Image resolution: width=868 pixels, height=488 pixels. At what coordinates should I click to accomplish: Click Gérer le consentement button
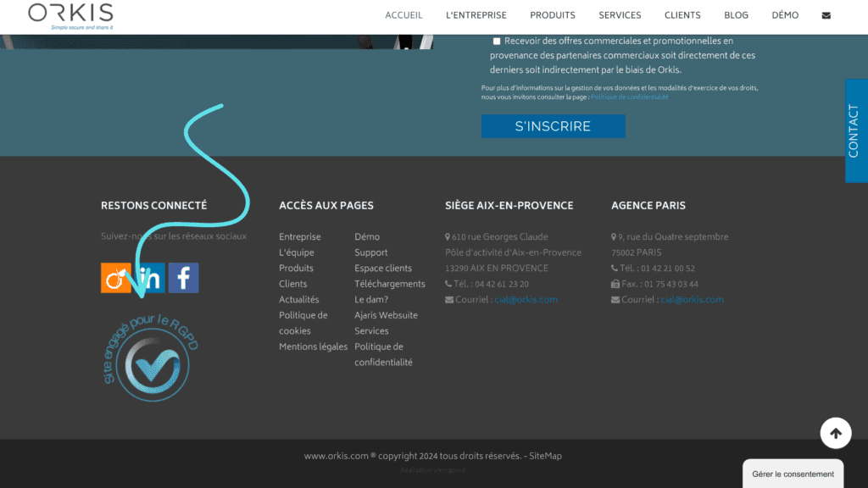point(793,474)
